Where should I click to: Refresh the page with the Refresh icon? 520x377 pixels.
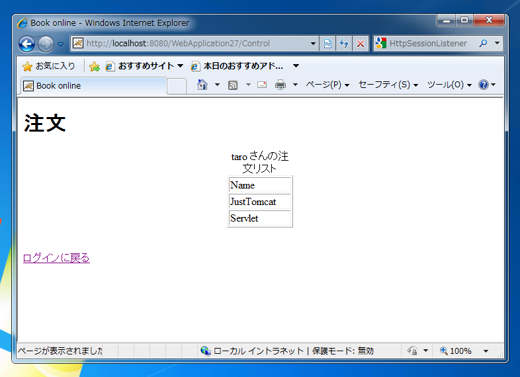[344, 43]
